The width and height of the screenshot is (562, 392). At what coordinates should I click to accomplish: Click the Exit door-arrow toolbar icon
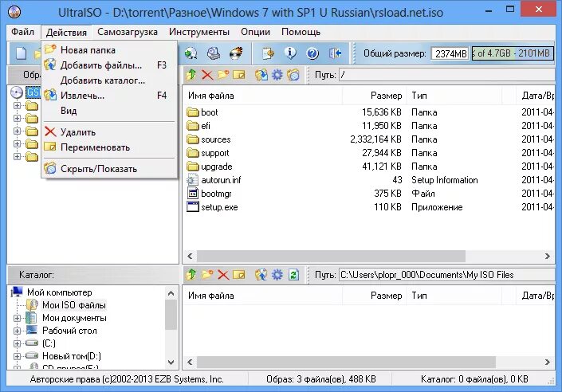tap(335, 53)
